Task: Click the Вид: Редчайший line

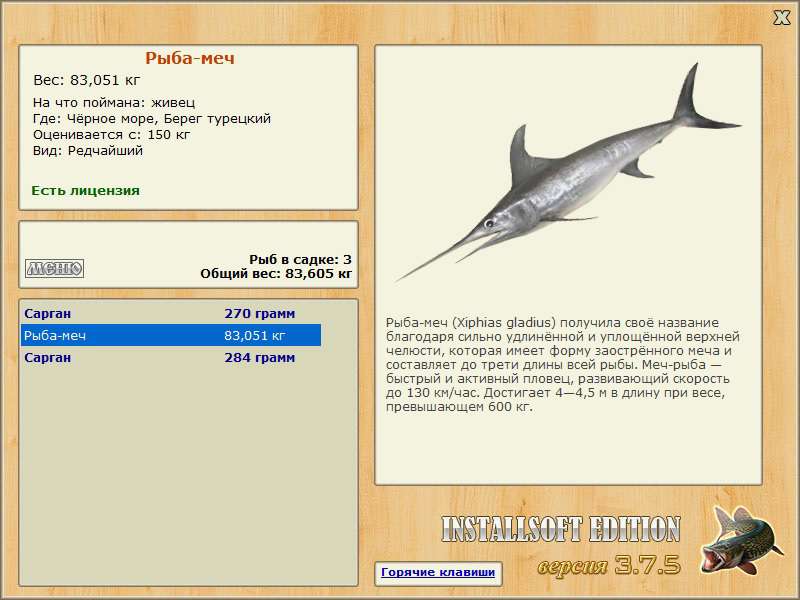Action: (88, 151)
